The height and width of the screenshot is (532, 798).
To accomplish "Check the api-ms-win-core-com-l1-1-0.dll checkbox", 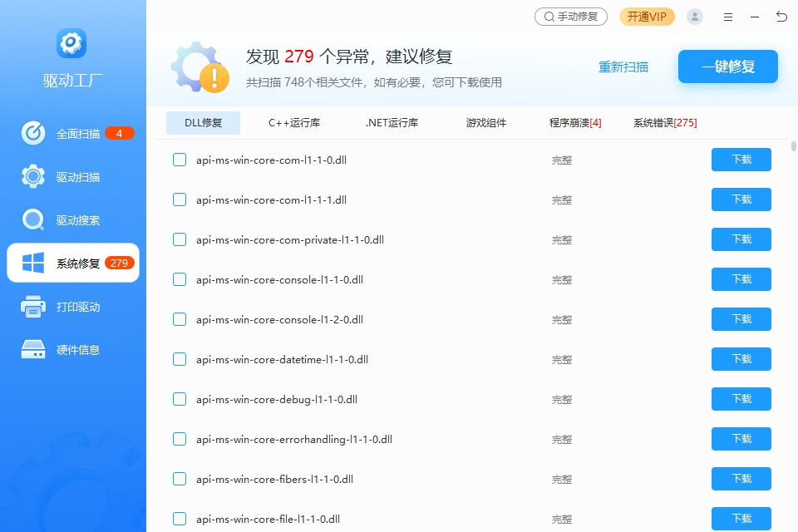I will 180,160.
